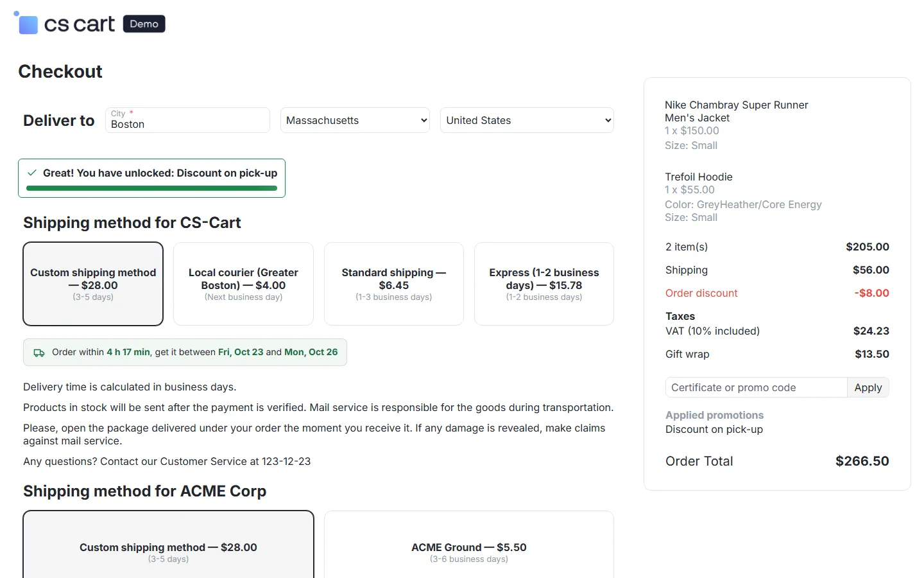Image resolution: width=924 pixels, height=578 pixels.
Task: Open the Massachusetts state dropdown
Action: 355,120
